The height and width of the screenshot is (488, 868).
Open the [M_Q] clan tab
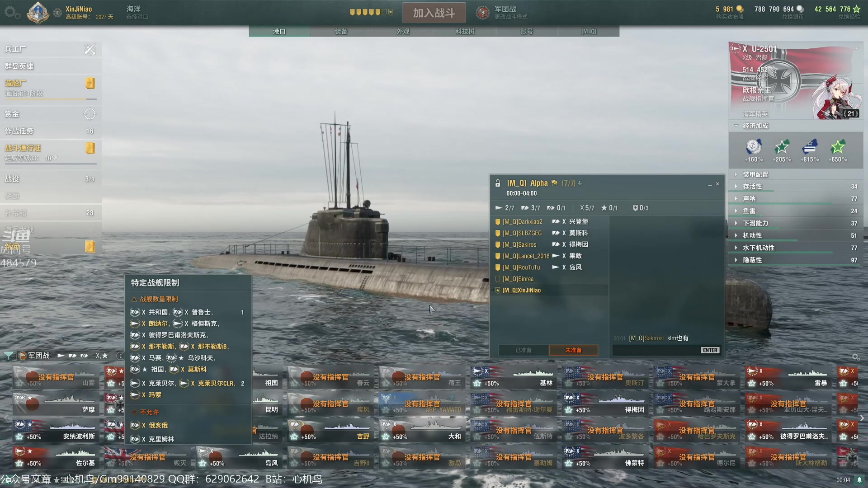(x=589, y=31)
